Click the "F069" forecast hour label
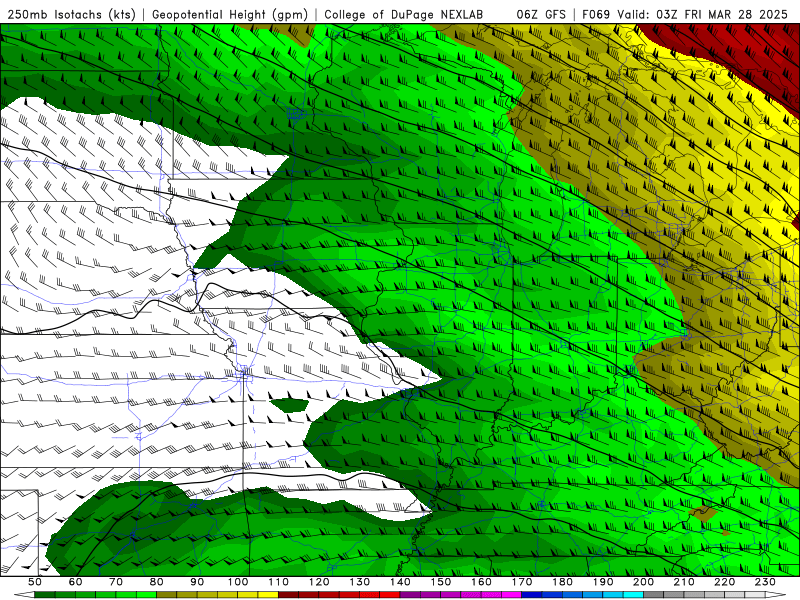Image resolution: width=800 pixels, height=600 pixels. 596,14
